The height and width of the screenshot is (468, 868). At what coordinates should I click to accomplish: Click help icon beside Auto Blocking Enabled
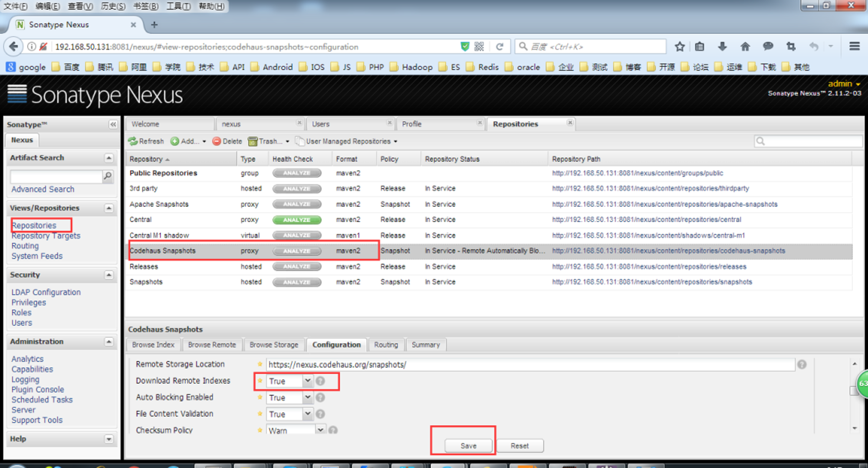click(320, 397)
